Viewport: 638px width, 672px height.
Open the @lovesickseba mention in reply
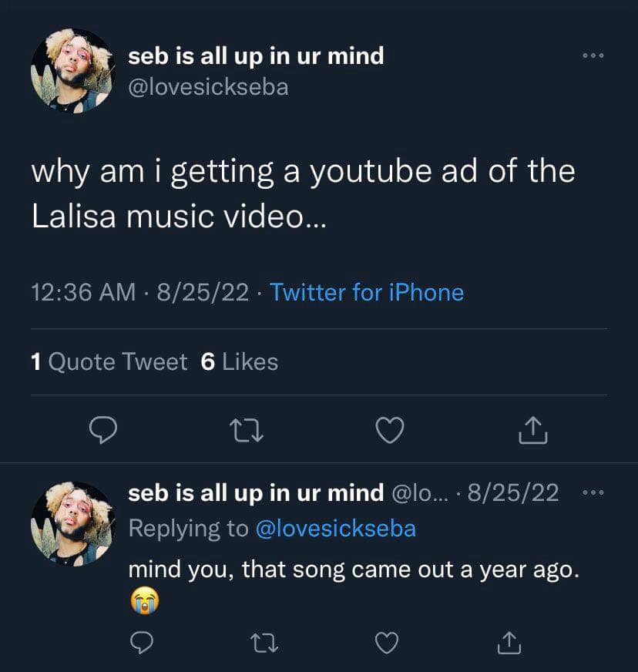pyautogui.click(x=335, y=529)
